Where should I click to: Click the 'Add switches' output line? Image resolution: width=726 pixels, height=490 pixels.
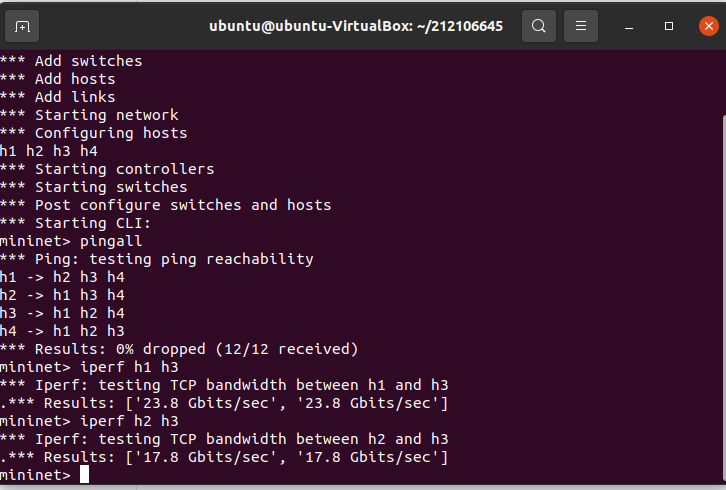71,61
